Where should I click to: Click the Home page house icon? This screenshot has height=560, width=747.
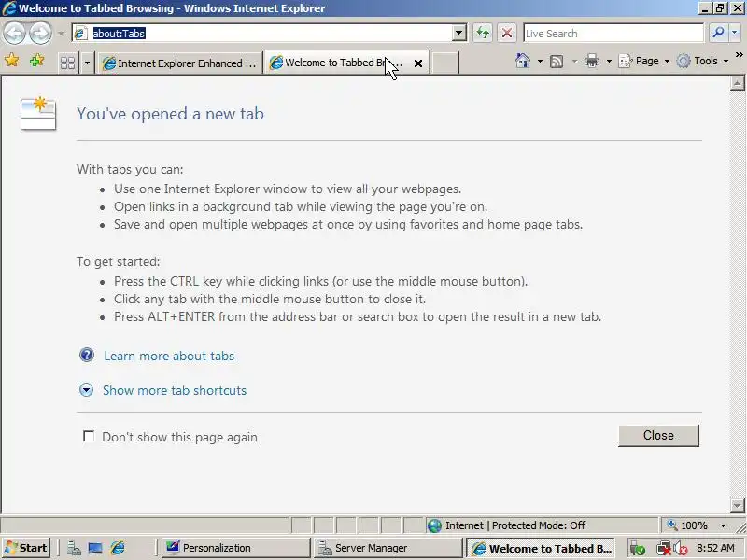click(x=523, y=61)
